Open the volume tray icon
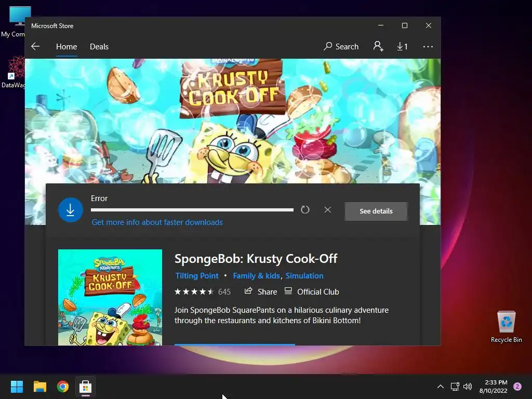The height and width of the screenshot is (399, 532). (468, 387)
